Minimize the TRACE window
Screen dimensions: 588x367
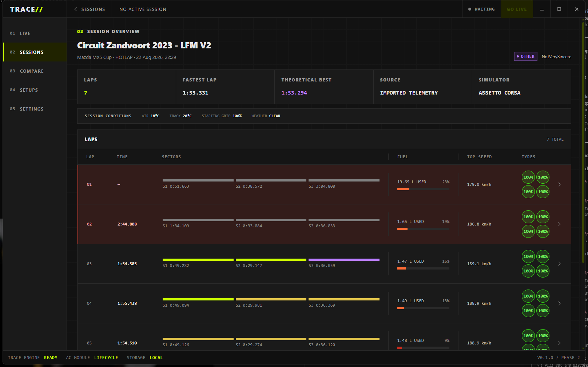pos(542,9)
